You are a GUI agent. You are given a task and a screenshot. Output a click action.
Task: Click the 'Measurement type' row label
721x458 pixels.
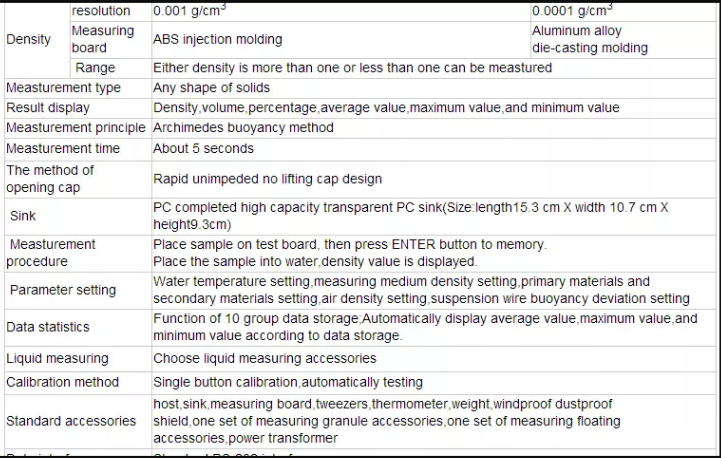[x=63, y=88]
